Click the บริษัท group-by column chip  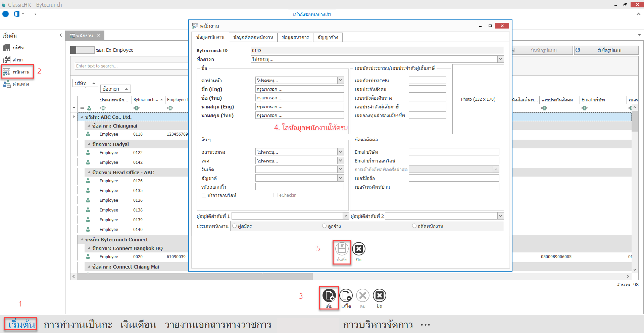(85, 83)
